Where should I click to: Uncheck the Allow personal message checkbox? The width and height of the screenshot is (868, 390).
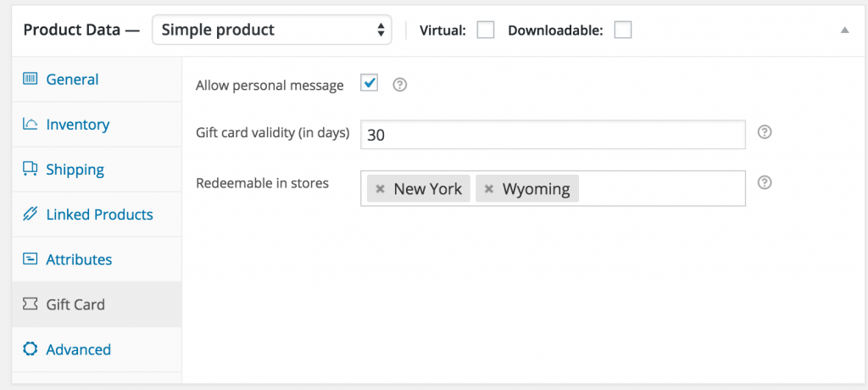pos(370,83)
